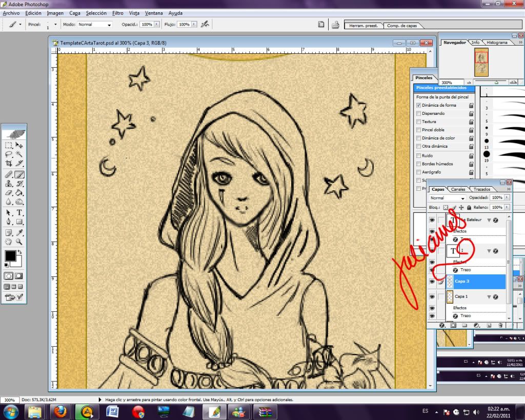
Task: Toggle Dinámica de forma checkbox
Action: tap(418, 105)
